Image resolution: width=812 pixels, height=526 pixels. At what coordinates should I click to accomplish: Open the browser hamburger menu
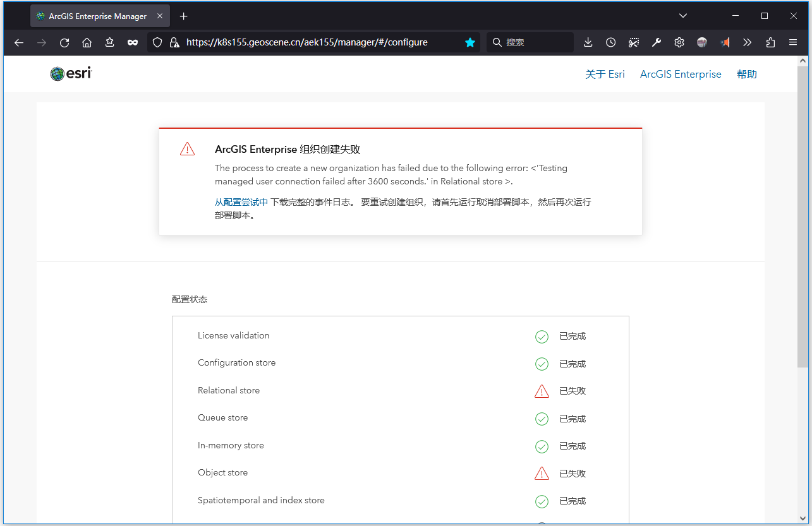pyautogui.click(x=793, y=42)
